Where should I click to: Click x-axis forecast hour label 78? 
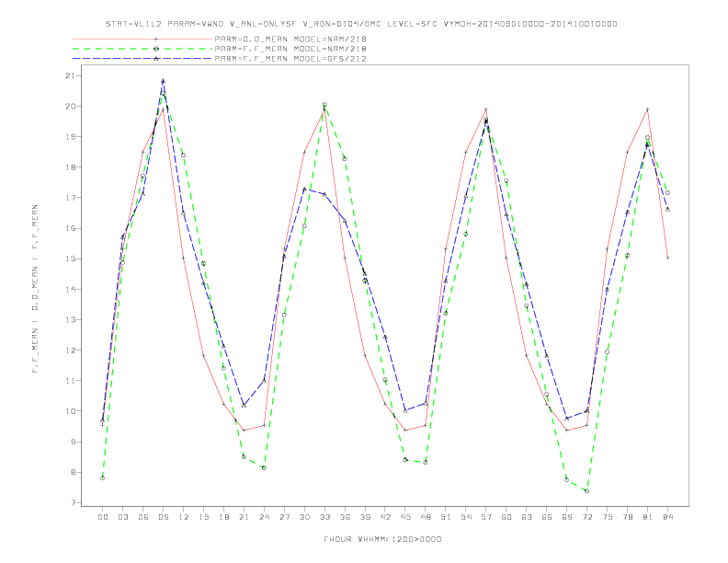[x=628, y=517]
